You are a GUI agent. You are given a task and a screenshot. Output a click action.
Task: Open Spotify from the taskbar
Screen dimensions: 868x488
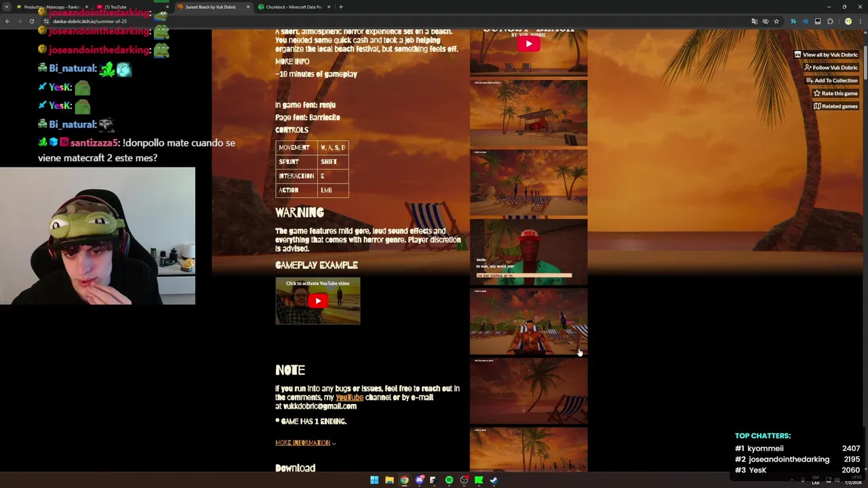point(449,480)
